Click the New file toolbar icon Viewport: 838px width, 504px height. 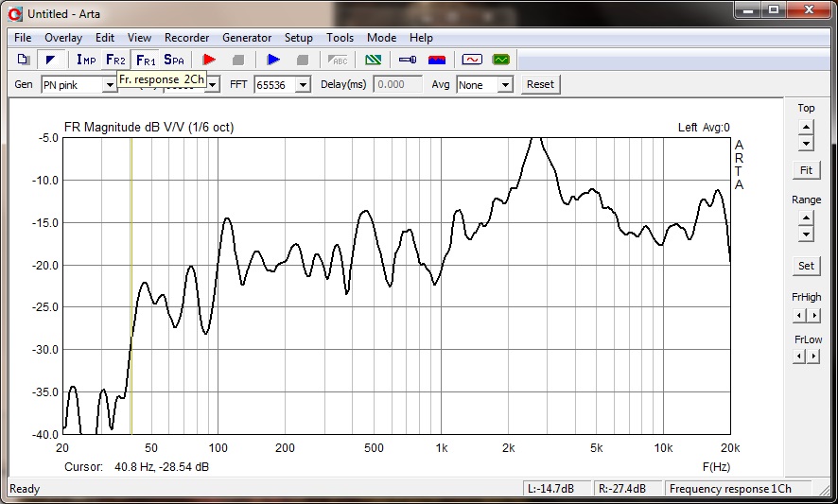[x=23, y=60]
